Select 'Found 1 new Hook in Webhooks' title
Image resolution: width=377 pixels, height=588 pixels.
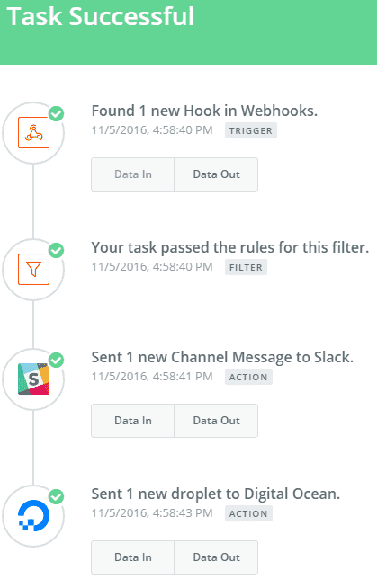click(x=204, y=111)
